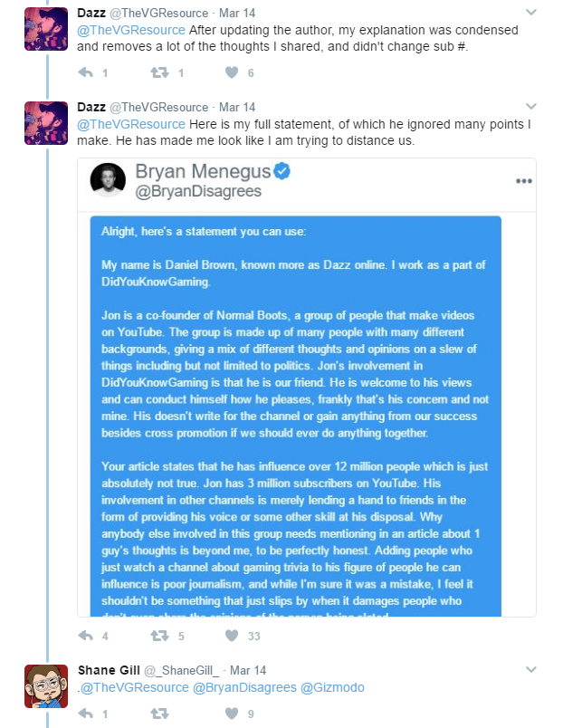Open the three-dot menu in Bryan Menegus header

point(524,180)
